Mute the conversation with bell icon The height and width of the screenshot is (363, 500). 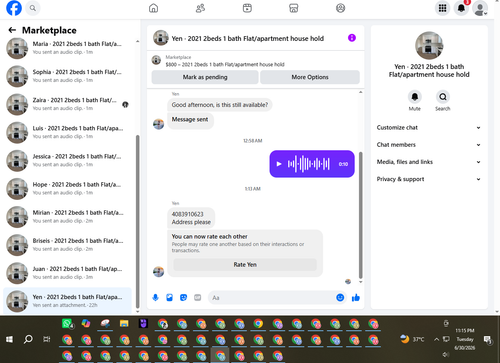tap(415, 97)
